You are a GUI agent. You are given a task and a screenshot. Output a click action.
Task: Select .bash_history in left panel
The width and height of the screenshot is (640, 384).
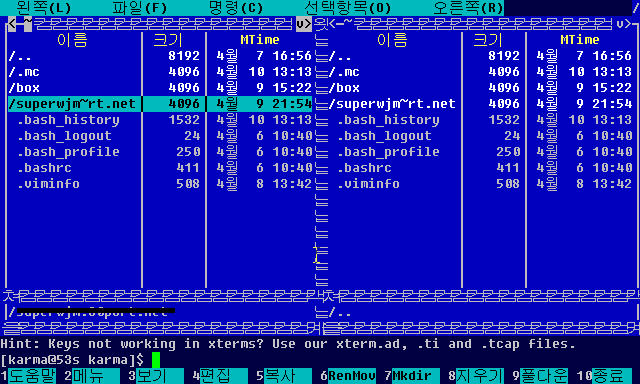(160, 120)
